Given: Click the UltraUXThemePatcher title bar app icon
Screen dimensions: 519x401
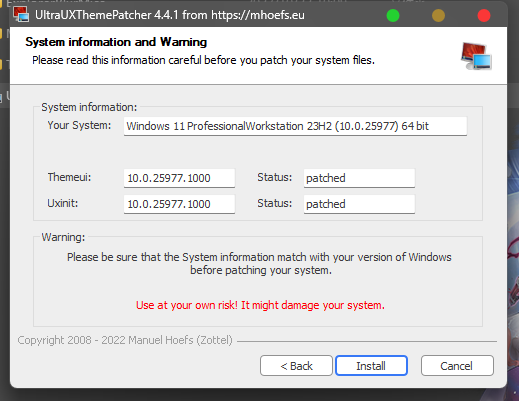Looking at the screenshot, I should point(21,15).
